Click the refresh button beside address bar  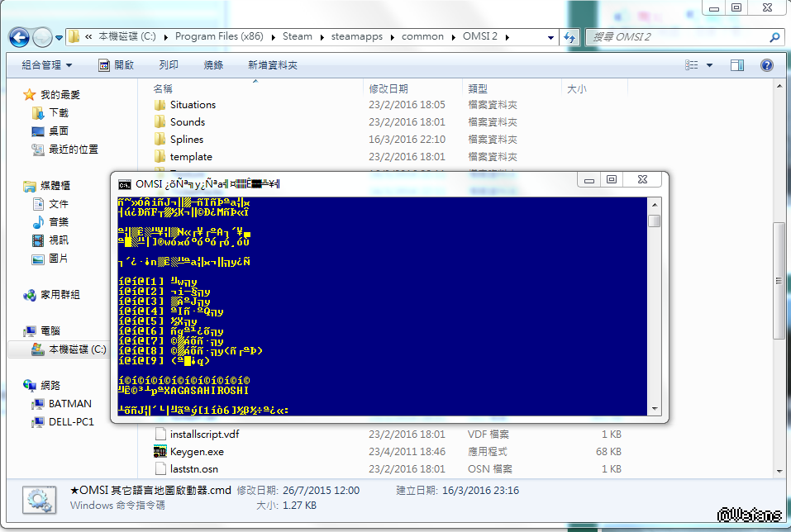tap(569, 37)
